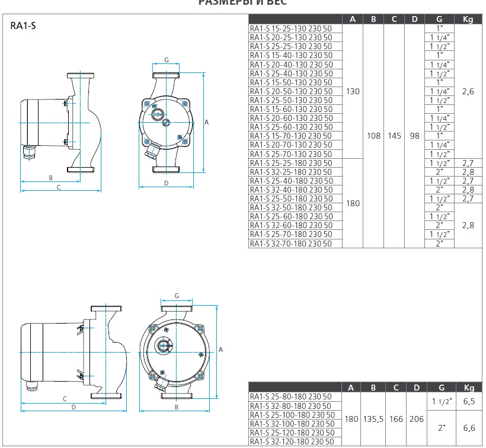Select row RA1-S 25-25-180 230 50
This screenshot has width=486, height=448.
(x=295, y=163)
